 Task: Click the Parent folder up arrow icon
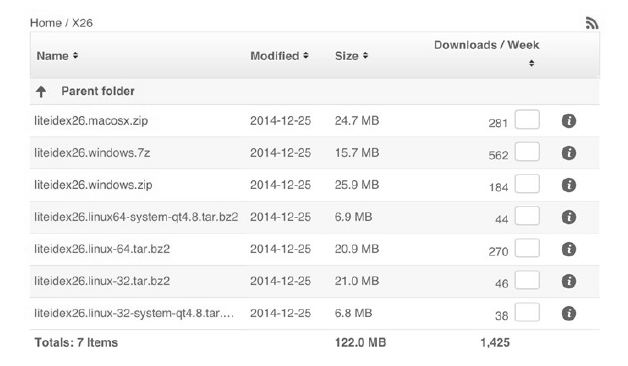41,92
